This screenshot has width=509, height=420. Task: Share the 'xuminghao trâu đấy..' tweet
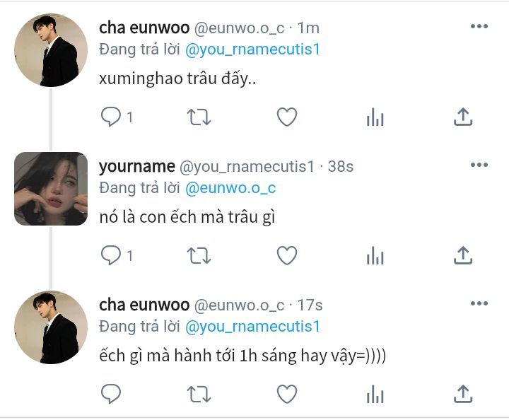click(x=463, y=117)
